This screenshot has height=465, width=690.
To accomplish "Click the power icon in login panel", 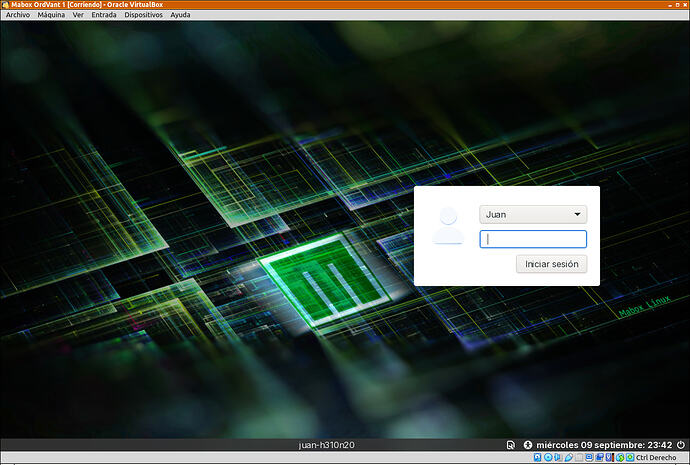I will click(681, 445).
